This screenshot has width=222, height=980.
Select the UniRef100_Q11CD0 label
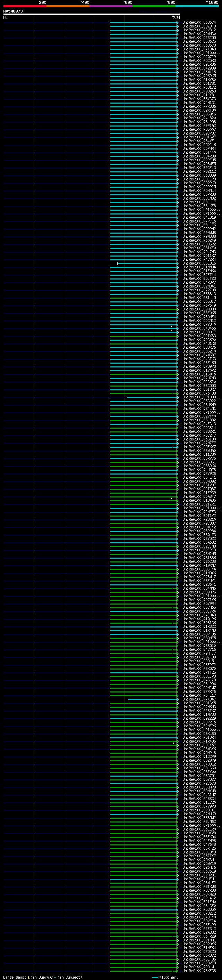click(x=199, y=454)
